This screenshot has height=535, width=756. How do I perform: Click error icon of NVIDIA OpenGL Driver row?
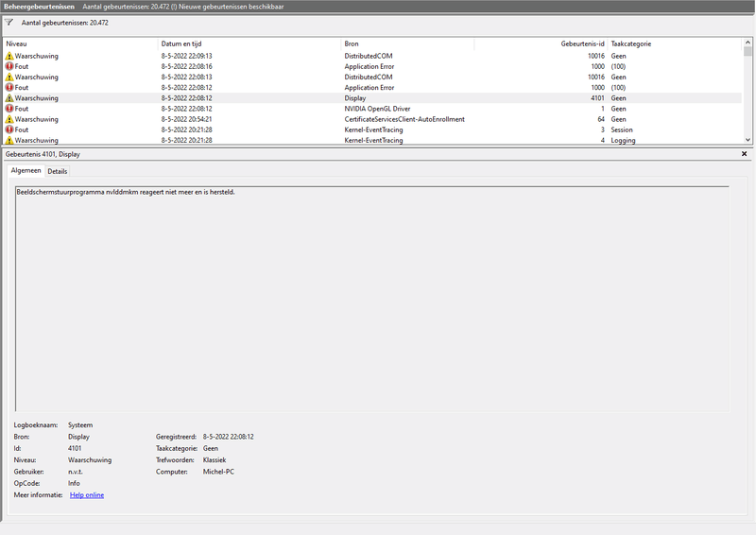(9, 109)
